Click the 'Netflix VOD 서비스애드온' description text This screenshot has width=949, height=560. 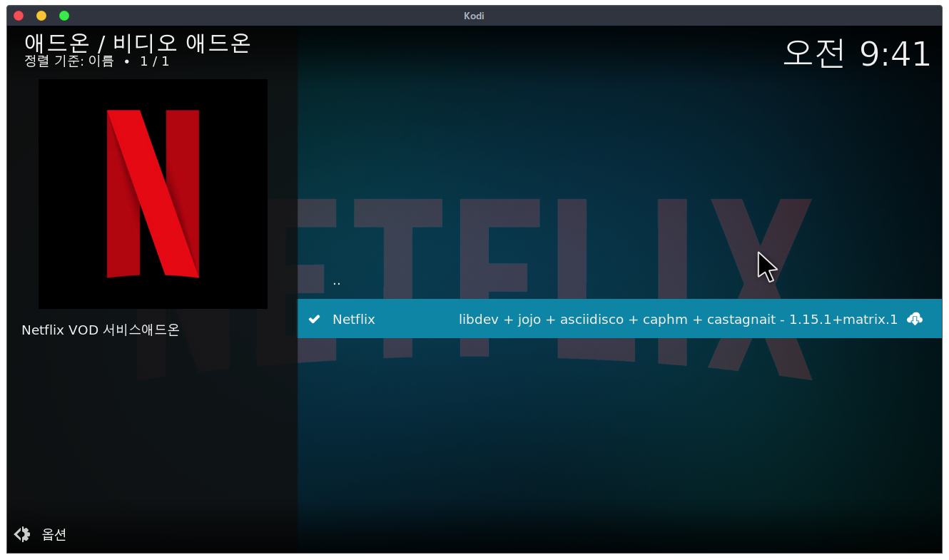[101, 330]
